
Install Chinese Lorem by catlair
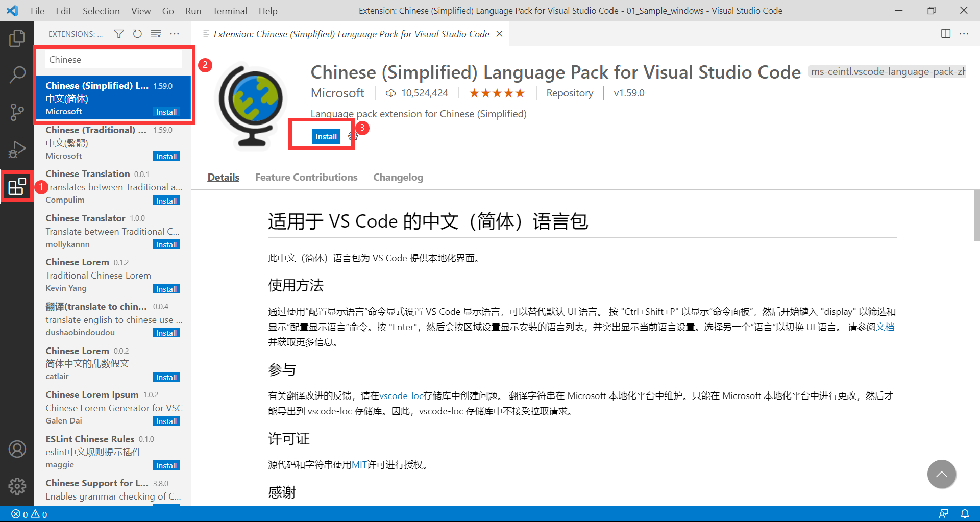166,377
